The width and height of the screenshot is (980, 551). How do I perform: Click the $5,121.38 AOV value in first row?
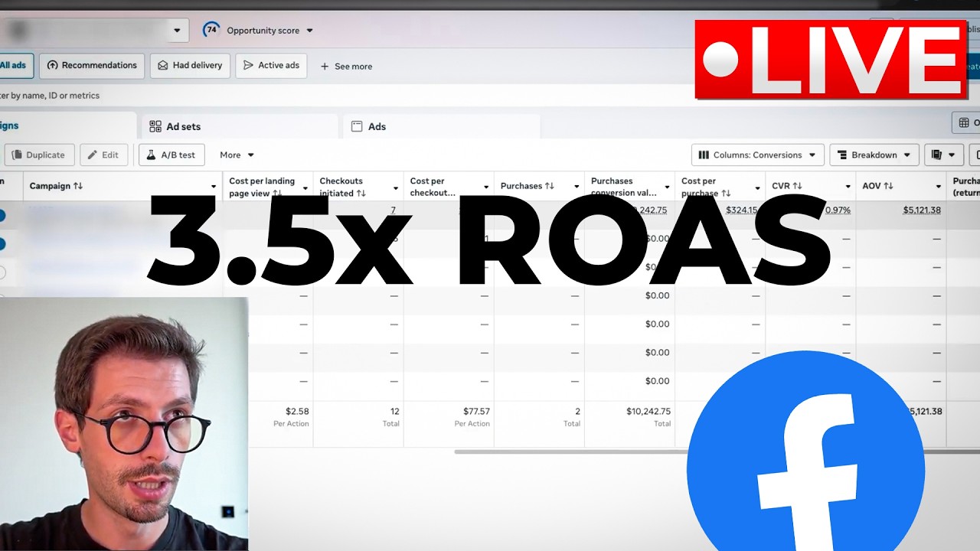pos(922,210)
